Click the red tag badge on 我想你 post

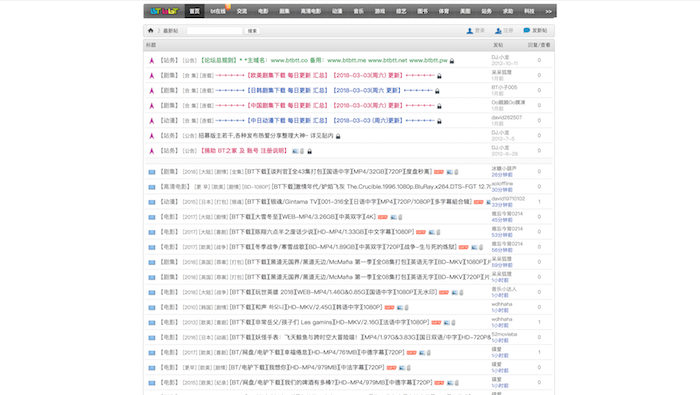[392, 368]
